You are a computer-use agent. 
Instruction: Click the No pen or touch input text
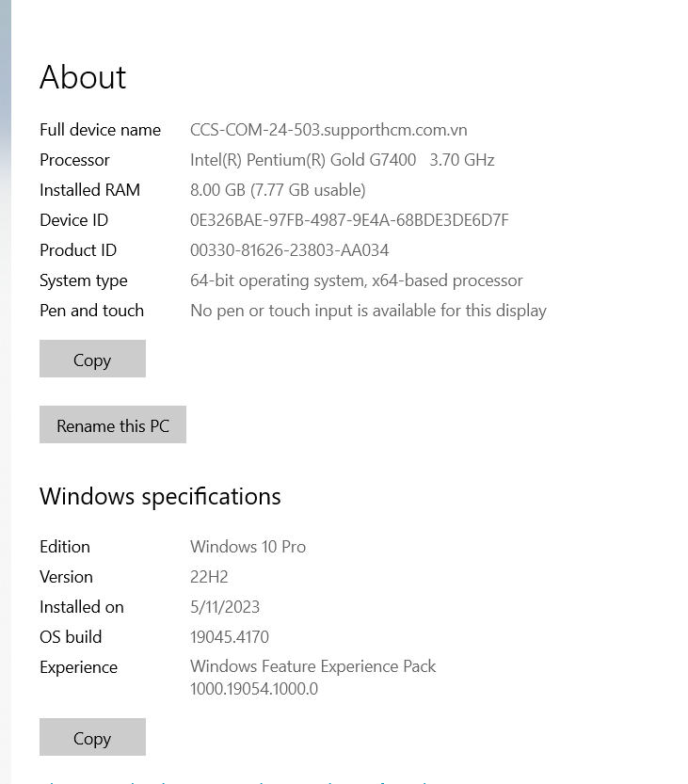click(368, 311)
